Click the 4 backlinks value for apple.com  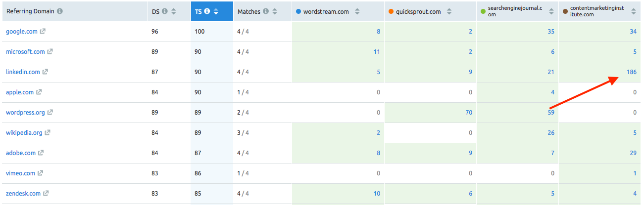552,92
